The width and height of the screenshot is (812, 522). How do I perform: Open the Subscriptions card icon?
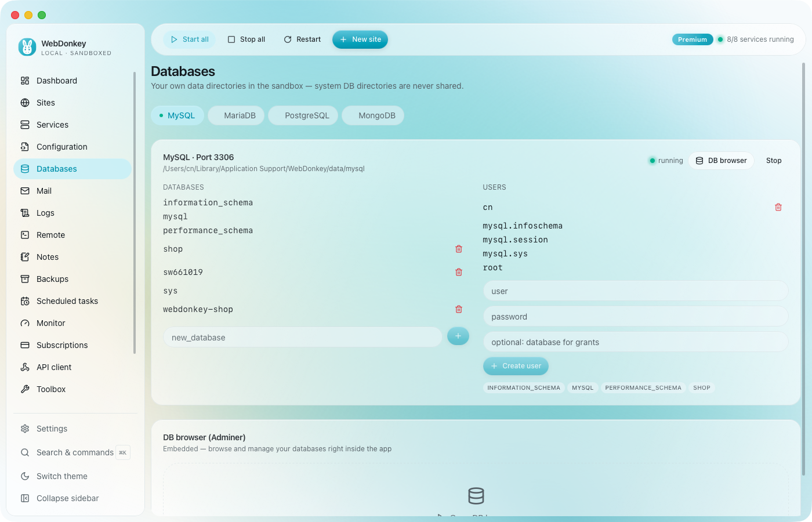tap(25, 345)
